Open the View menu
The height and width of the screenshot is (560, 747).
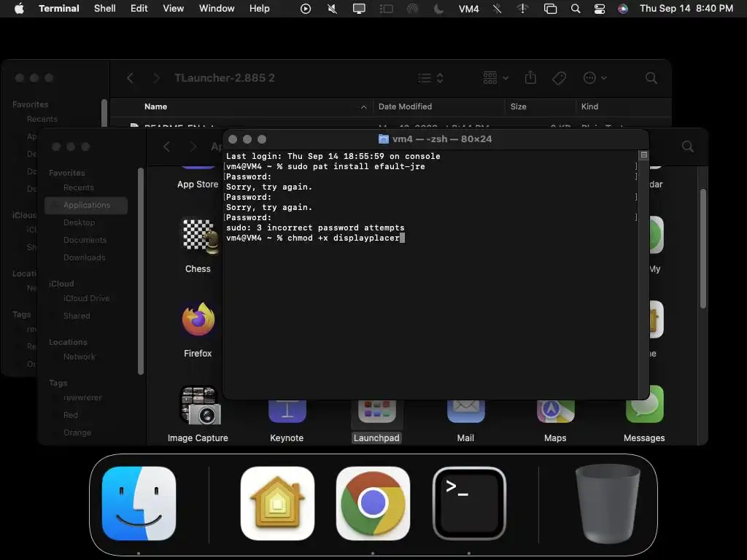click(174, 9)
